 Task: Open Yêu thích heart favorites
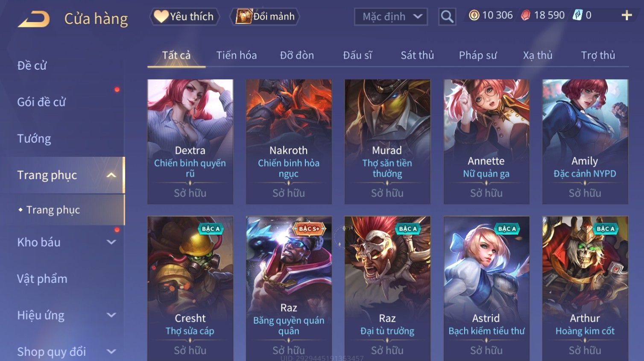(184, 17)
